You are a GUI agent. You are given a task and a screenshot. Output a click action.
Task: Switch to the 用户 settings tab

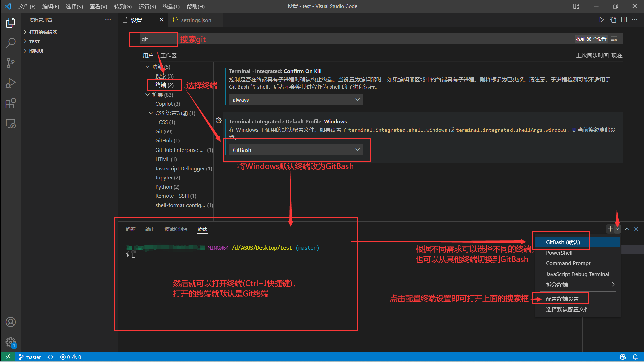(148, 56)
